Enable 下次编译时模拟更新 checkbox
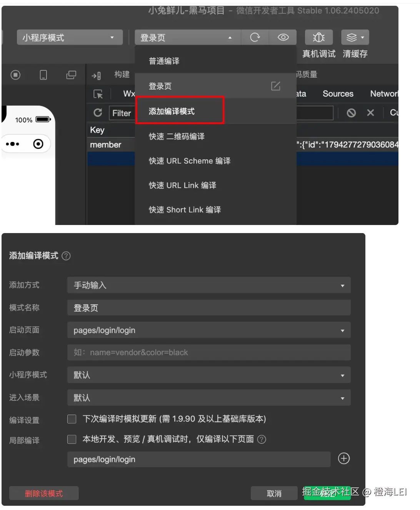The height and width of the screenshot is (510, 420). (72, 419)
